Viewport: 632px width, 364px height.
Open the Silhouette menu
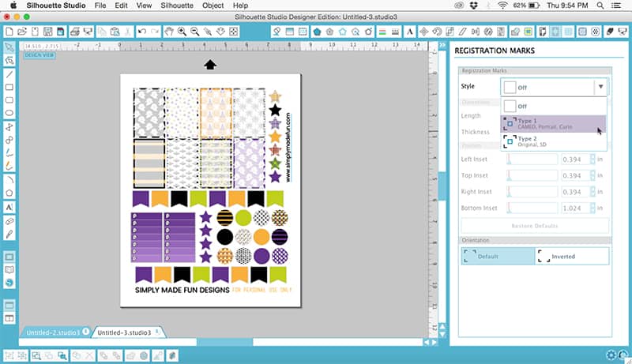(177, 6)
